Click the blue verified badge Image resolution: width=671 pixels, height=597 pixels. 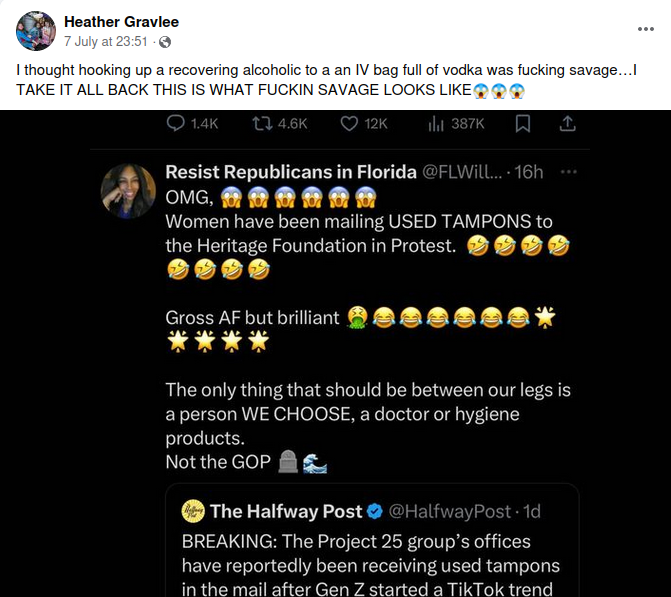pyautogui.click(x=375, y=511)
